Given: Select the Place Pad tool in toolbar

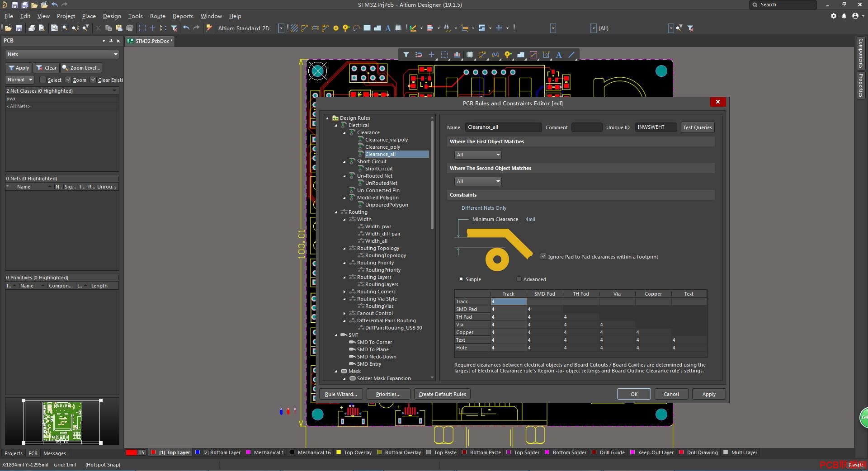Looking at the screenshot, I should (336, 28).
